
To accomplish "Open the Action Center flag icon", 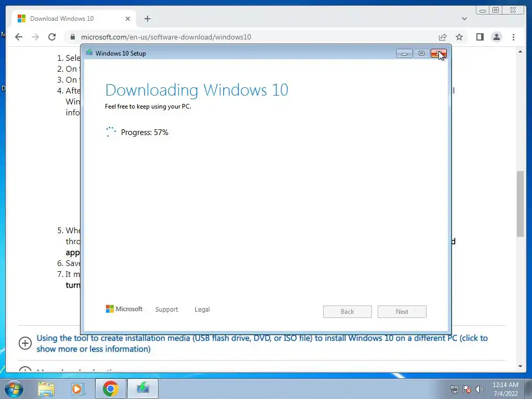I will (x=467, y=389).
